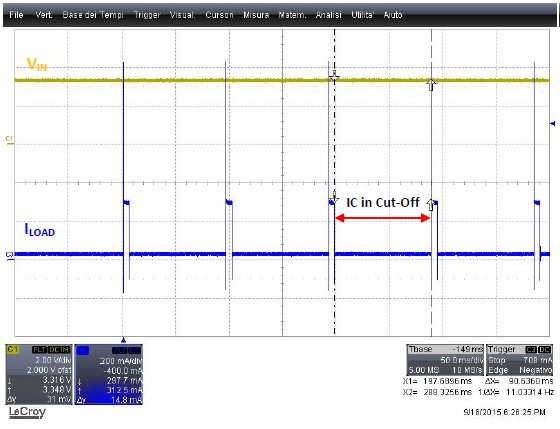Select the C1 ground level marker

(10, 140)
